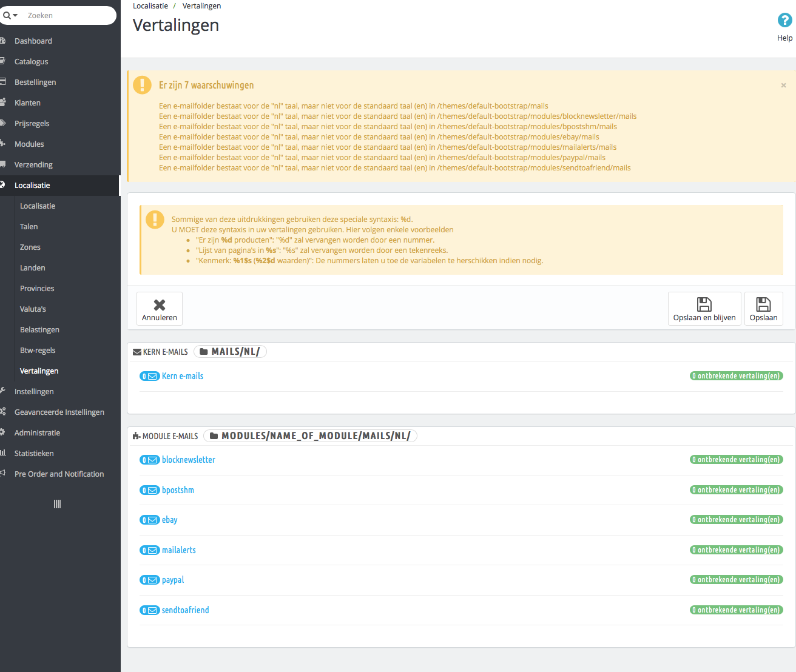
Task: Open Pre Order and Notification menu
Action: [60, 474]
